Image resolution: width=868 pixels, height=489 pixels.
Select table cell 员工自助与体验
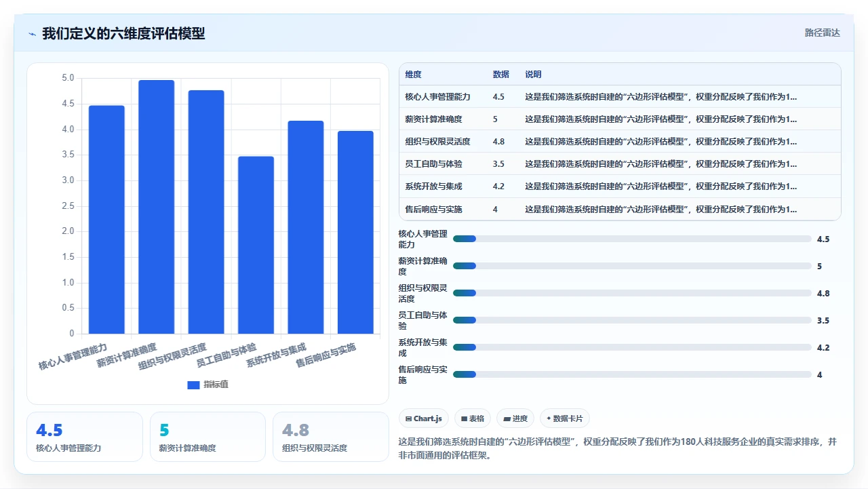[x=433, y=164]
